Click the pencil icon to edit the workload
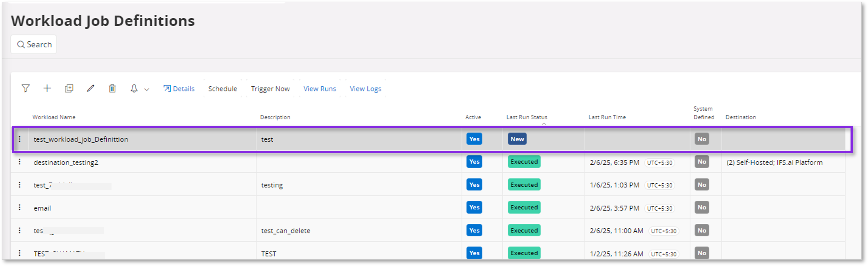868x266 pixels. pos(90,88)
